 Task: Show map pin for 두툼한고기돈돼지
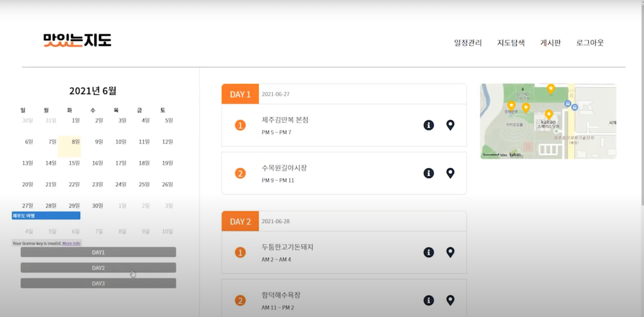point(450,252)
